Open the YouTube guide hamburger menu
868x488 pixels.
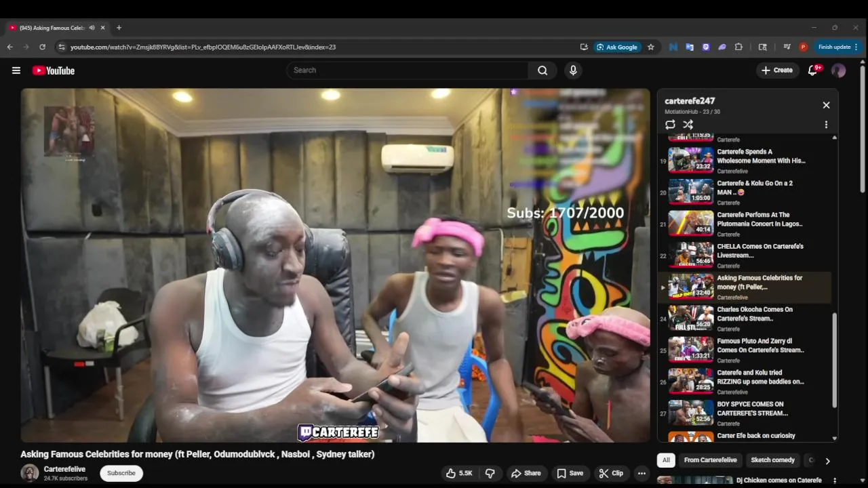(x=16, y=70)
